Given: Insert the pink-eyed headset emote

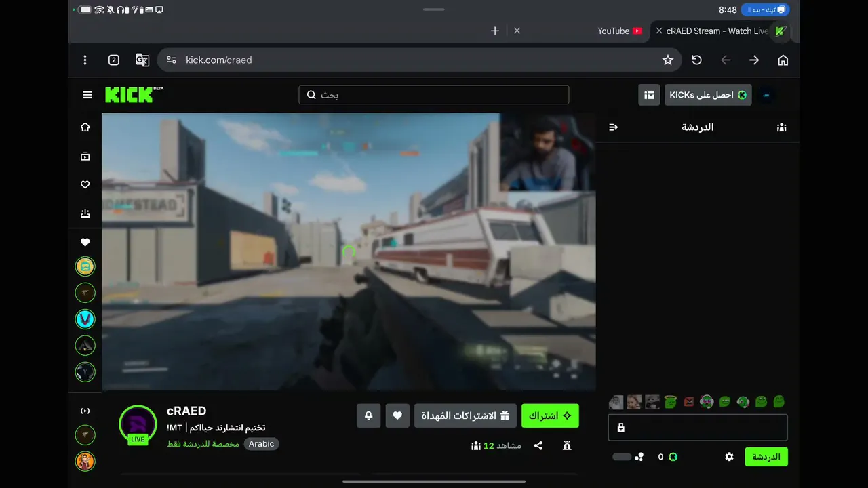Looking at the screenshot, I should (707, 402).
